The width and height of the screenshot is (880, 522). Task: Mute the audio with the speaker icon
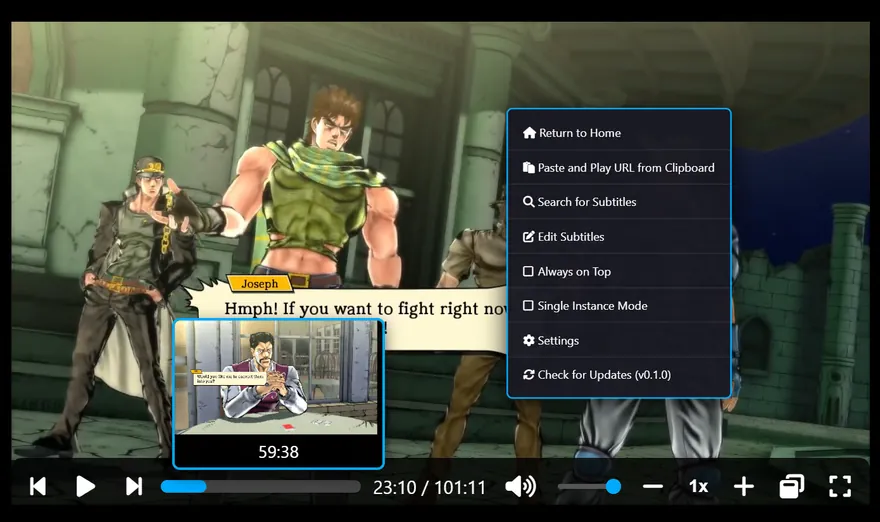click(520, 487)
